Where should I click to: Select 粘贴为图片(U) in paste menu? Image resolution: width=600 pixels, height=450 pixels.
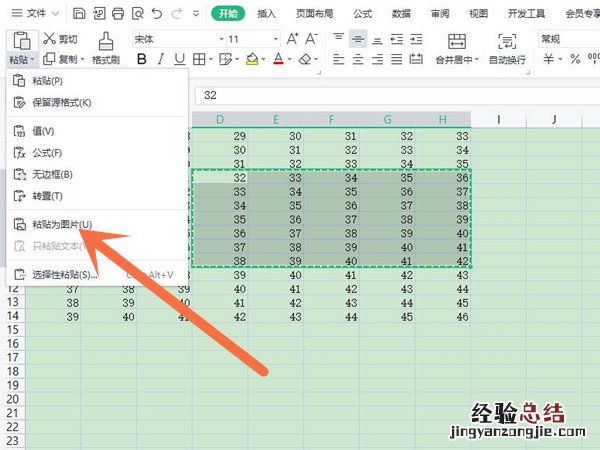point(62,224)
